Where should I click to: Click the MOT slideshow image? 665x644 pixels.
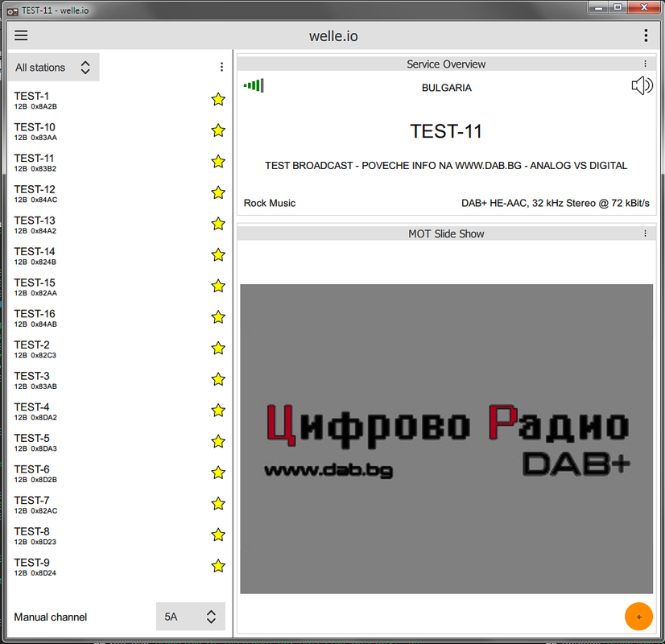coord(446,439)
